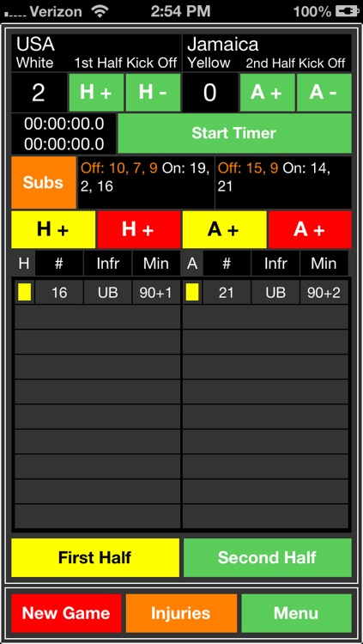Screen dimensions: 363x644
Task: Tap the 90+2 minute cell
Action: tap(324, 293)
